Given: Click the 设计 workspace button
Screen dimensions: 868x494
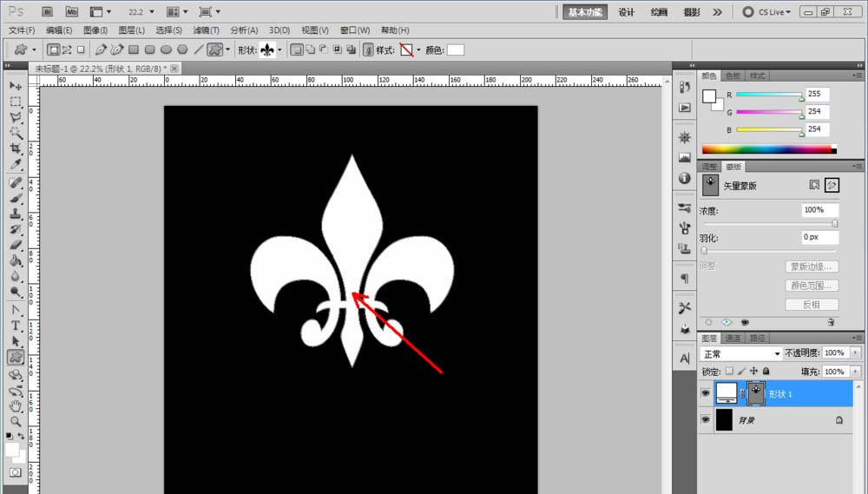Looking at the screenshot, I should click(626, 11).
